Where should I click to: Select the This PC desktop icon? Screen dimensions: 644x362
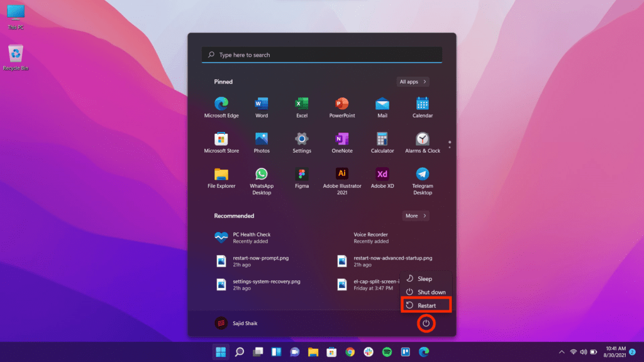[16, 17]
